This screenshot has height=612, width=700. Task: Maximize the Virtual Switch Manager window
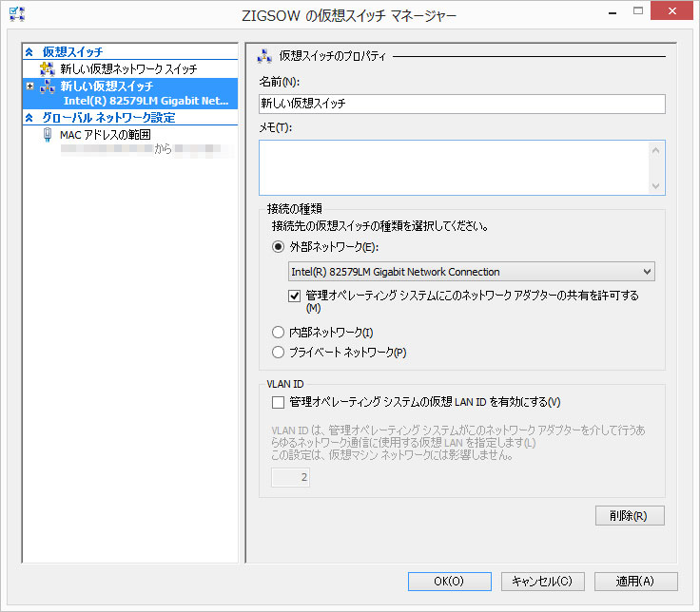[638, 11]
